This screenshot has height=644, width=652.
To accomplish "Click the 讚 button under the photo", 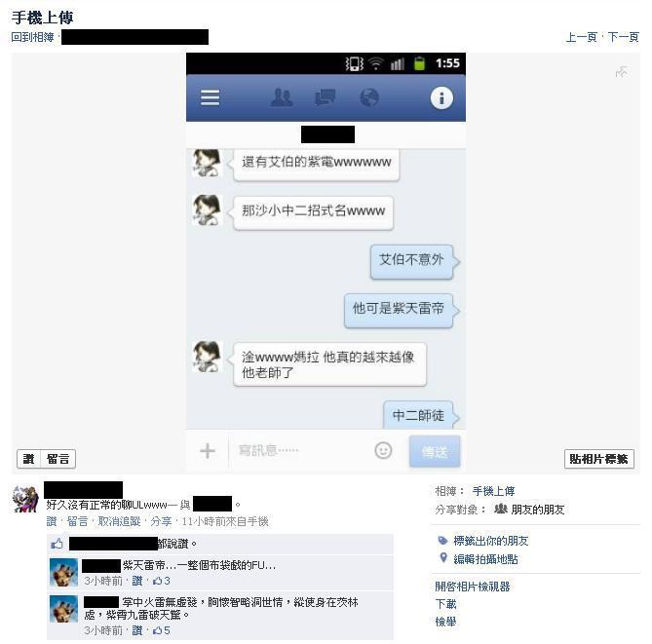I will [28, 459].
